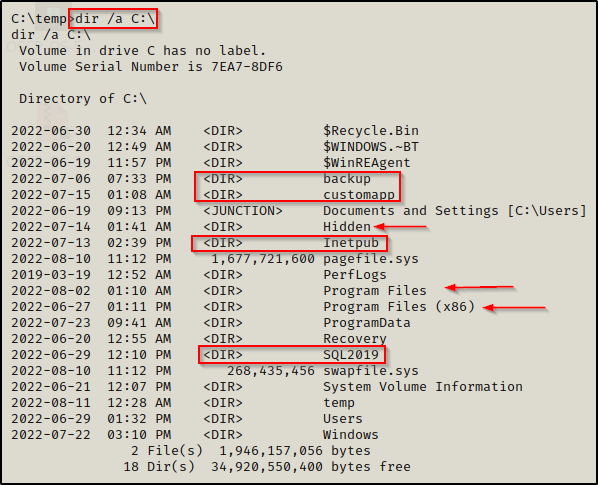
Task: Click the PerfLogs directory name
Action: (355, 275)
